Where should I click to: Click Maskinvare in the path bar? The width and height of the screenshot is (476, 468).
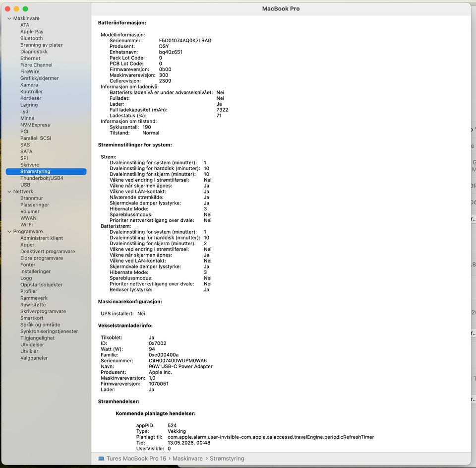point(187,459)
